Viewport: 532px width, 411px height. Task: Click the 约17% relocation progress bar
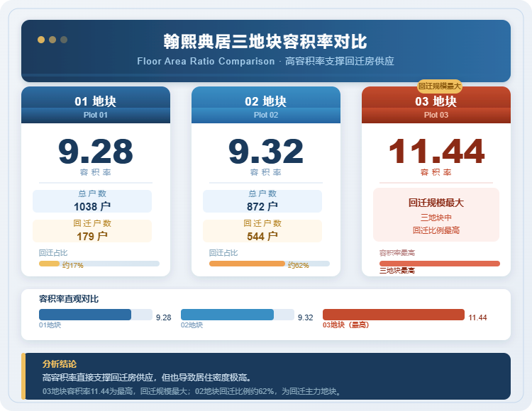tap(99, 264)
